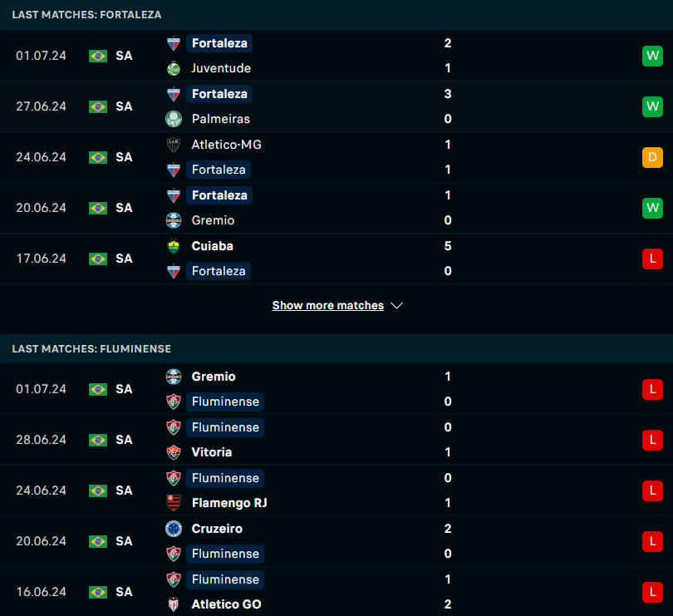Open the Vitoria team name
Image resolution: width=673 pixels, height=616 pixels.
[212, 452]
